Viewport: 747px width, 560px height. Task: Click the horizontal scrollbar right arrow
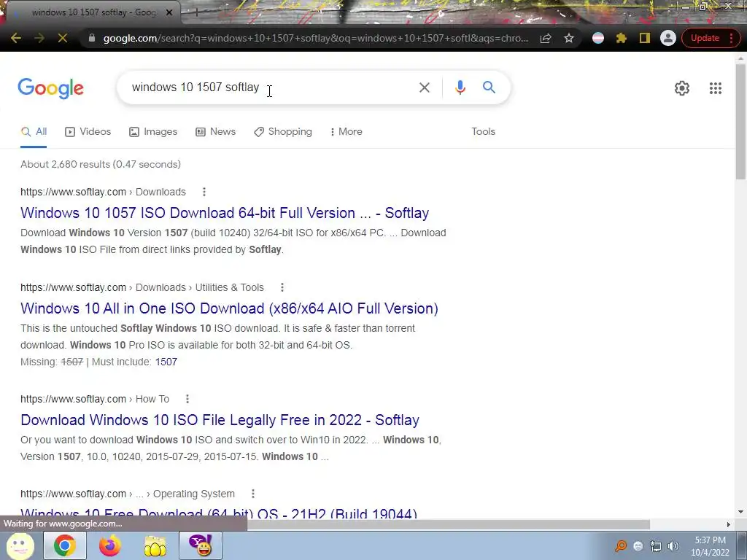click(728, 524)
